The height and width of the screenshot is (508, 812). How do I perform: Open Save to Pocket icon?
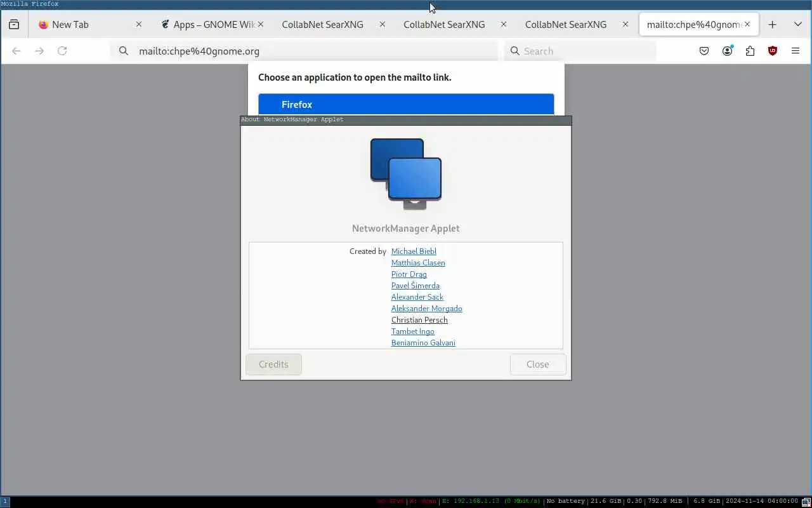[704, 51]
